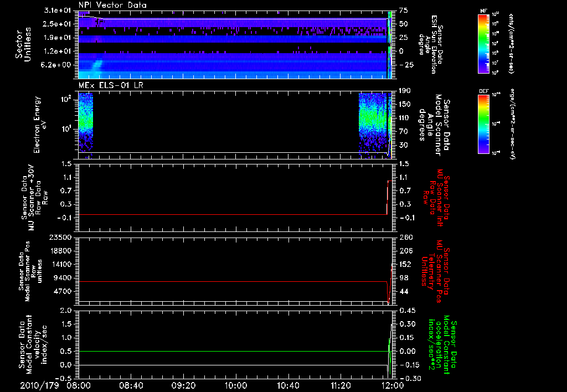
Task: Click the DEF colorbar units label
Action: (512, 123)
